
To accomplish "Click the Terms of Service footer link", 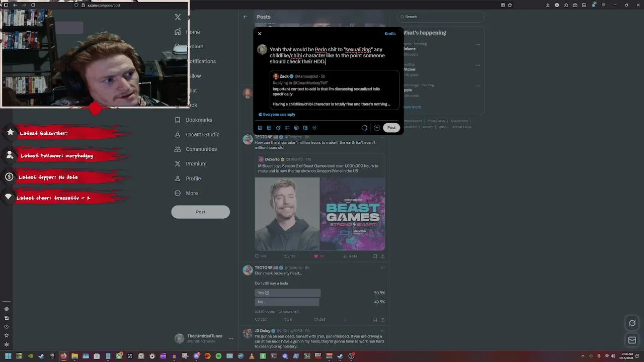I will click(x=413, y=121).
